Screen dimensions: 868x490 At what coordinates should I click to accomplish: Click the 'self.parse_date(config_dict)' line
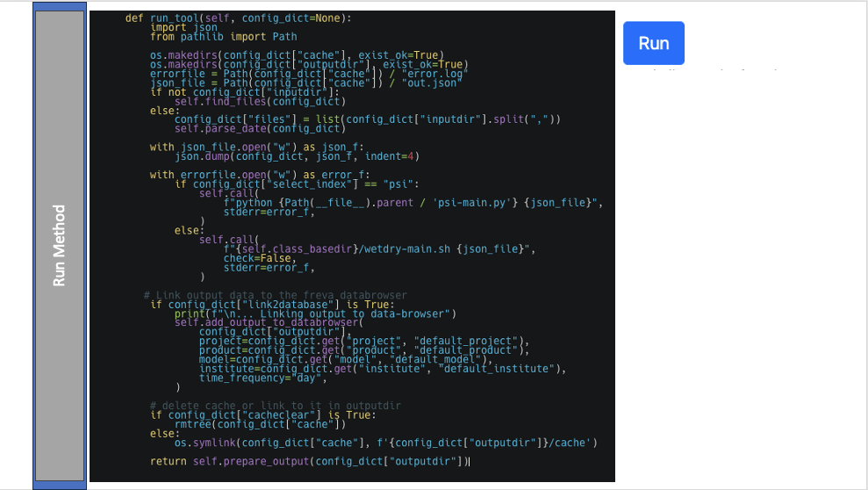click(257, 128)
